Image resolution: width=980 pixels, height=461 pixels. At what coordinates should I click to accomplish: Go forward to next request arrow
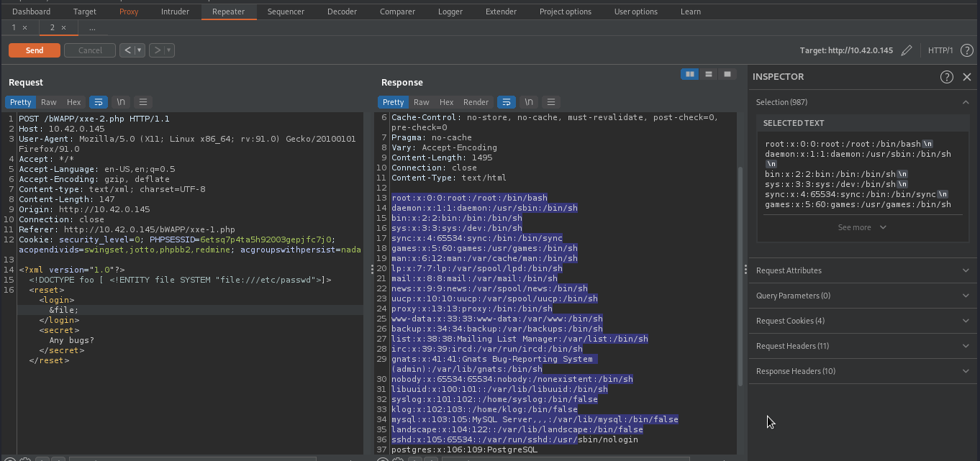pyautogui.click(x=157, y=50)
